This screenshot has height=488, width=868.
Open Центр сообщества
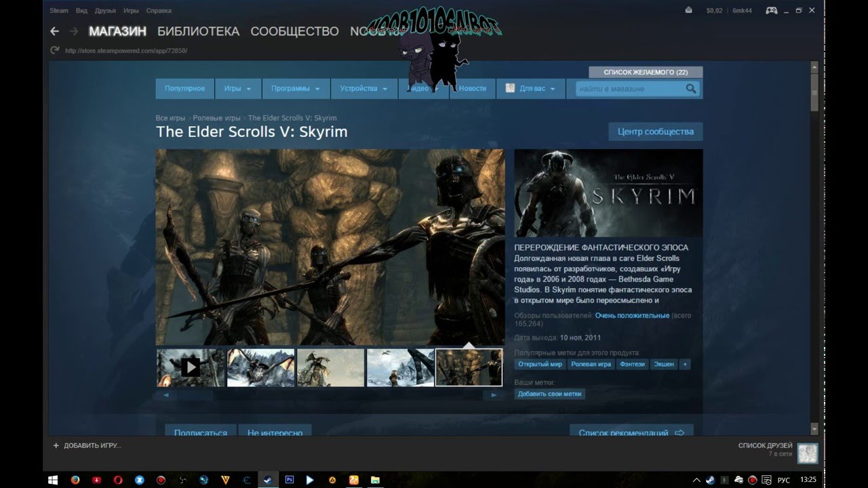point(656,131)
